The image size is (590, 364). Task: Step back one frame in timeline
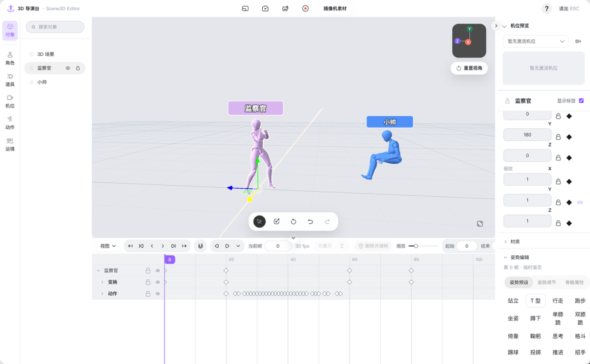tap(152, 246)
